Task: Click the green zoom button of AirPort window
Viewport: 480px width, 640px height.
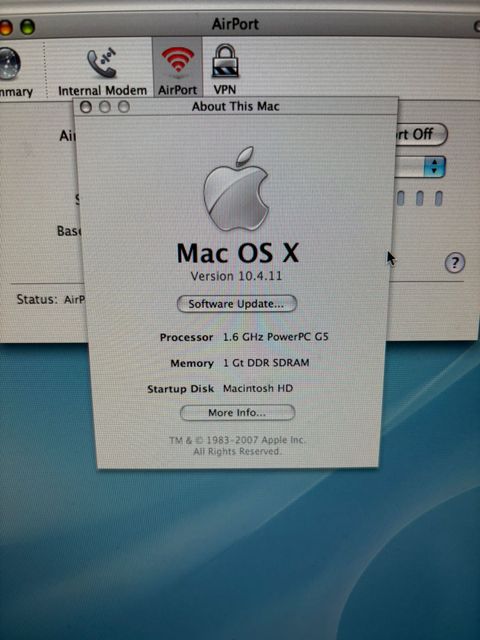Action: click(27, 27)
